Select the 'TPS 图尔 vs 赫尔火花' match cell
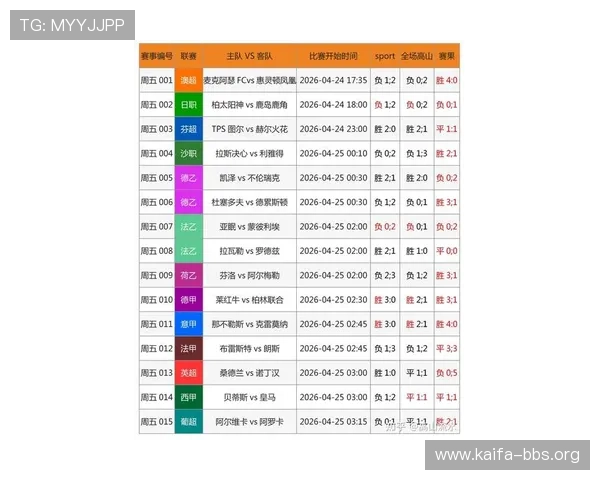Image resolution: width=600 pixels, height=480 pixels. (x=249, y=129)
